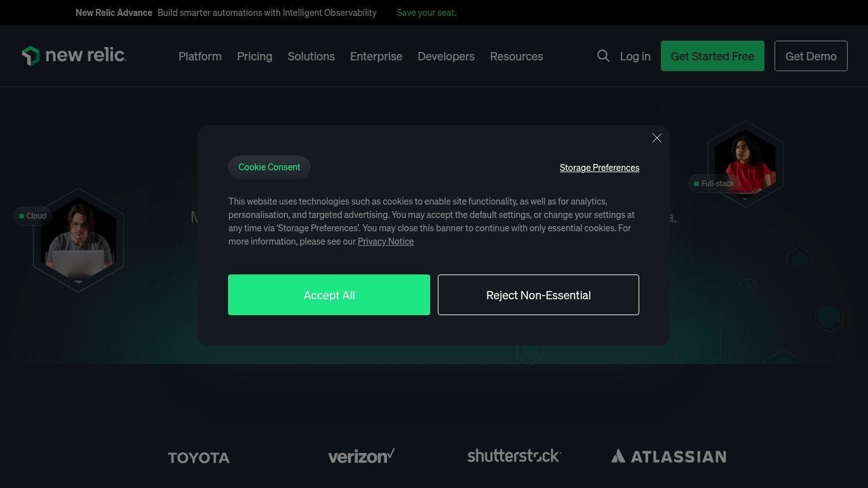
Task: Open Storage Preferences link
Action: coord(599,168)
